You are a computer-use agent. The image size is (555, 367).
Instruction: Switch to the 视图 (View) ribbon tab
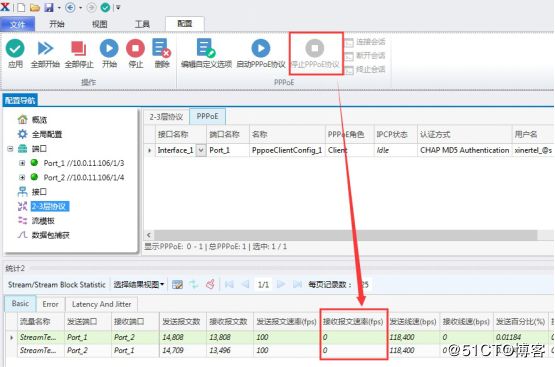tap(99, 24)
